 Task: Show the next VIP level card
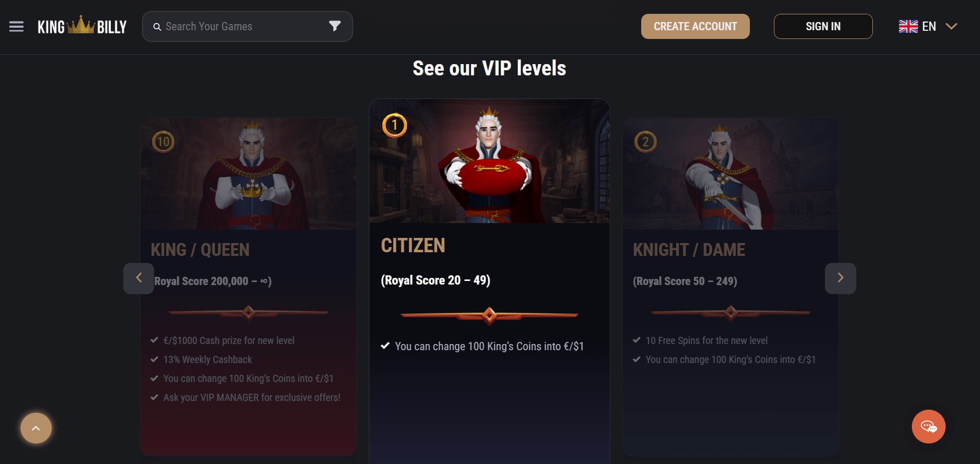coord(840,278)
